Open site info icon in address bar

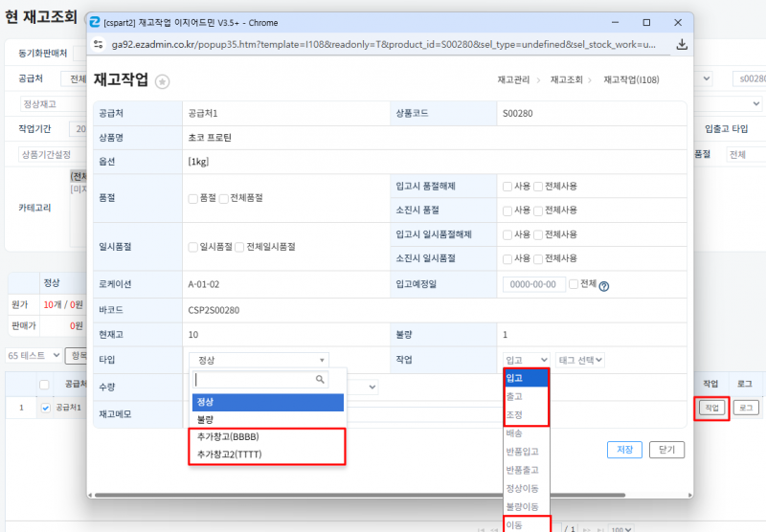coord(99,44)
